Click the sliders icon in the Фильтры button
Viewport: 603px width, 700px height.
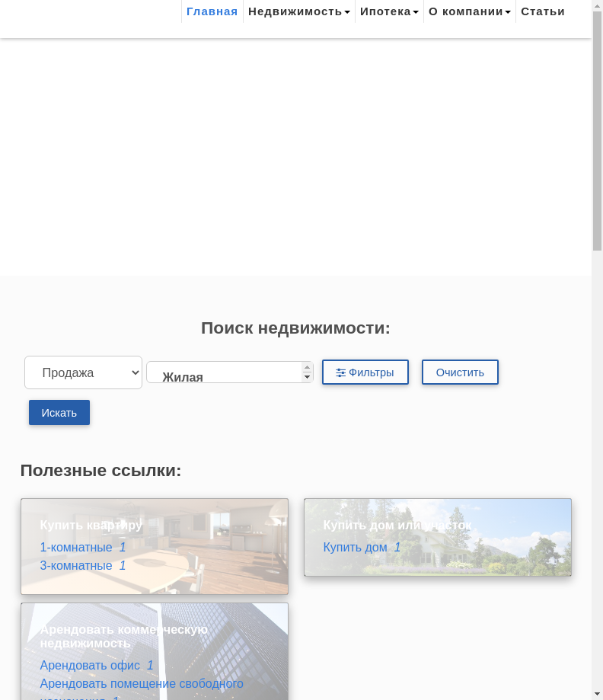pos(341,372)
